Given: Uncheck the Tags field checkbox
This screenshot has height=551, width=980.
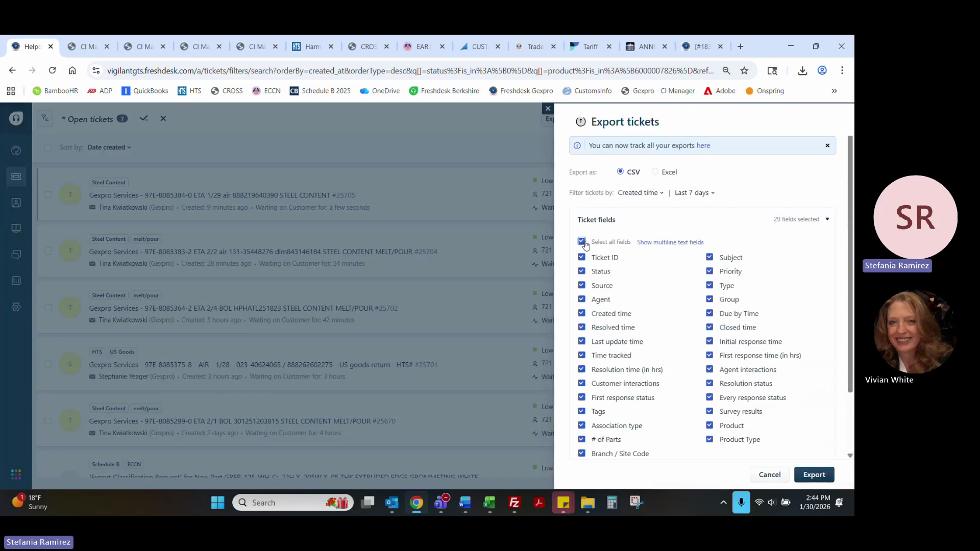Looking at the screenshot, I should [x=581, y=411].
